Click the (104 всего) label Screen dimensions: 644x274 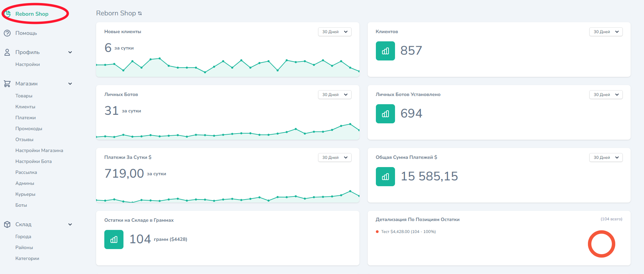click(612, 219)
